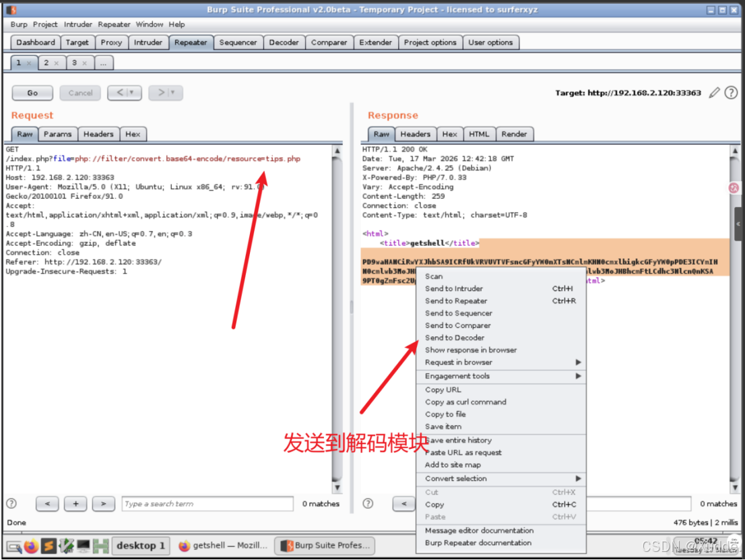Viewport: 745px width, 560px height.
Task: Click the Go button
Action: point(32,93)
